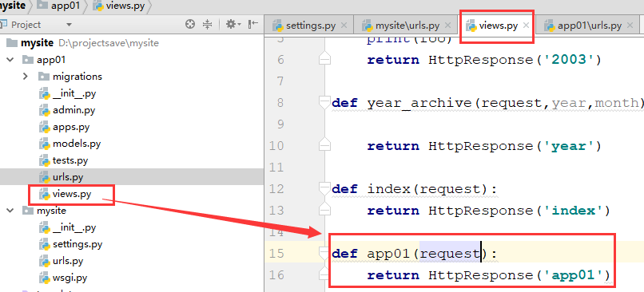Fold the app01 function at line 15
The height and width of the screenshot is (292, 644).
(x=324, y=253)
